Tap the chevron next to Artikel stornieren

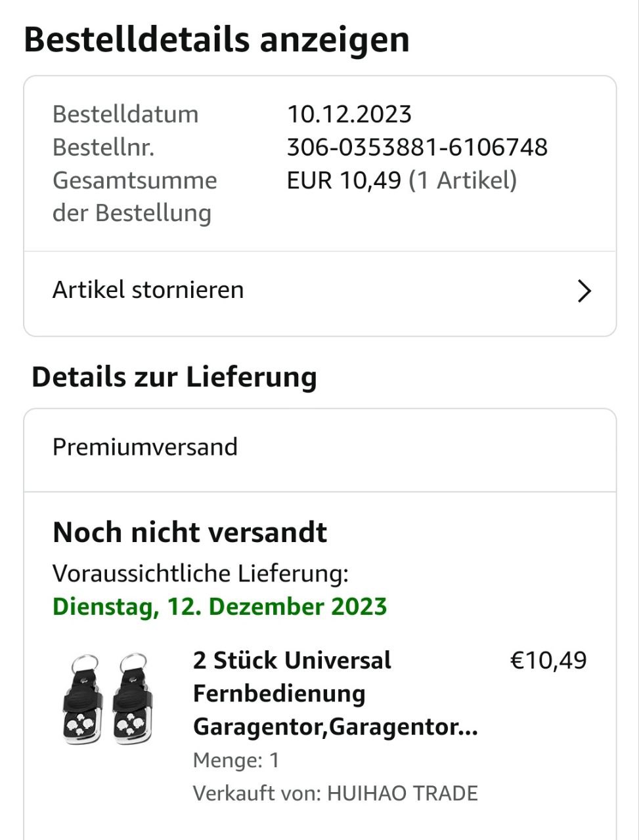[584, 291]
